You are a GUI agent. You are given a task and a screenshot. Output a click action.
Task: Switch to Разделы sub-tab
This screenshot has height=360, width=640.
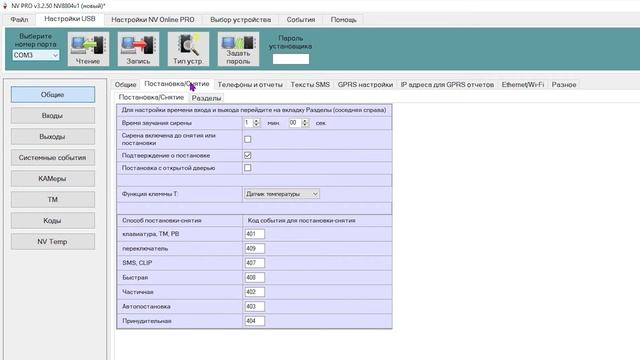pyautogui.click(x=207, y=98)
